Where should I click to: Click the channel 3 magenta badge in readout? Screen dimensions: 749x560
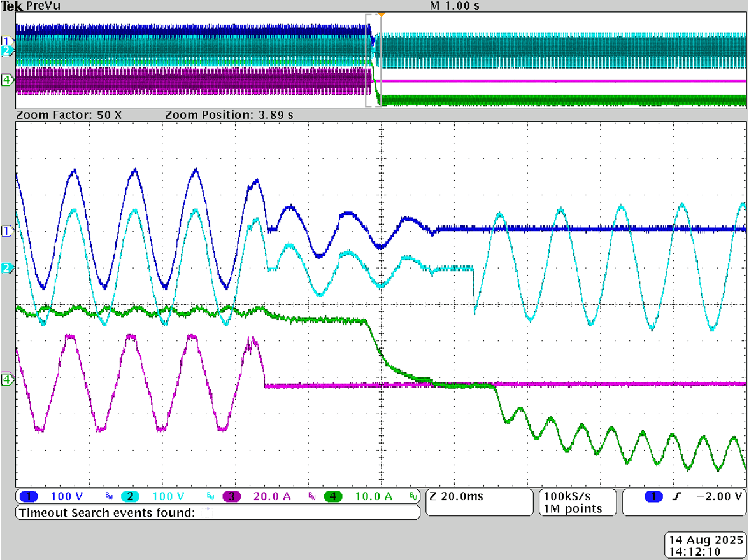click(x=231, y=496)
